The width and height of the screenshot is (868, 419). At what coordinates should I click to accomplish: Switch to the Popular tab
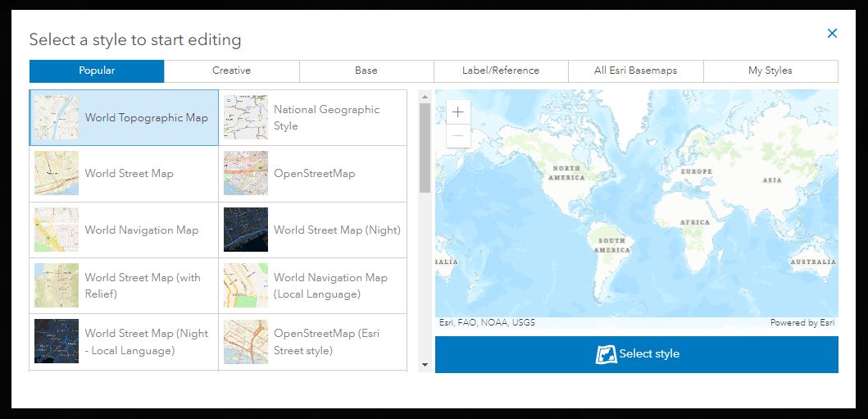coord(97,71)
